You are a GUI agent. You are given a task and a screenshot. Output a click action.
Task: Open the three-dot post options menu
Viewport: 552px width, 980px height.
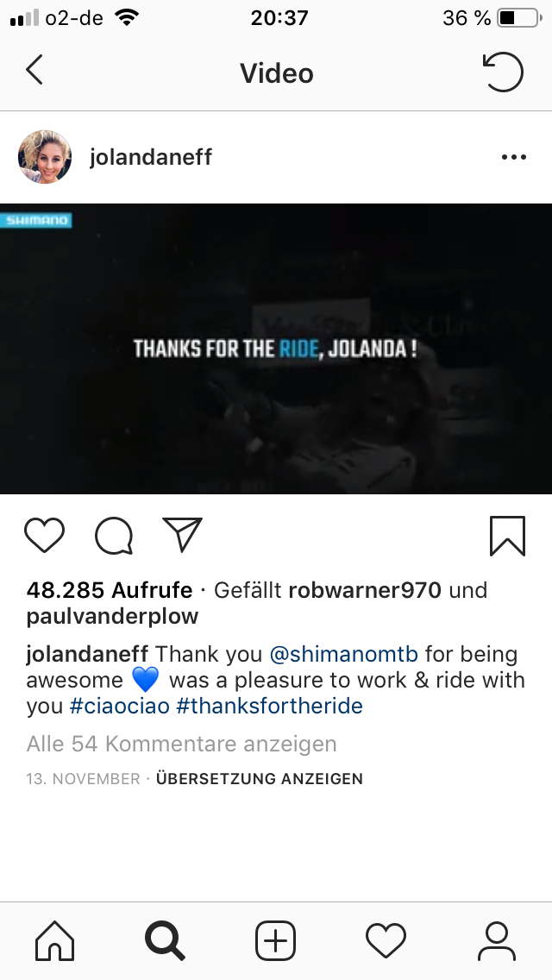[x=514, y=157]
